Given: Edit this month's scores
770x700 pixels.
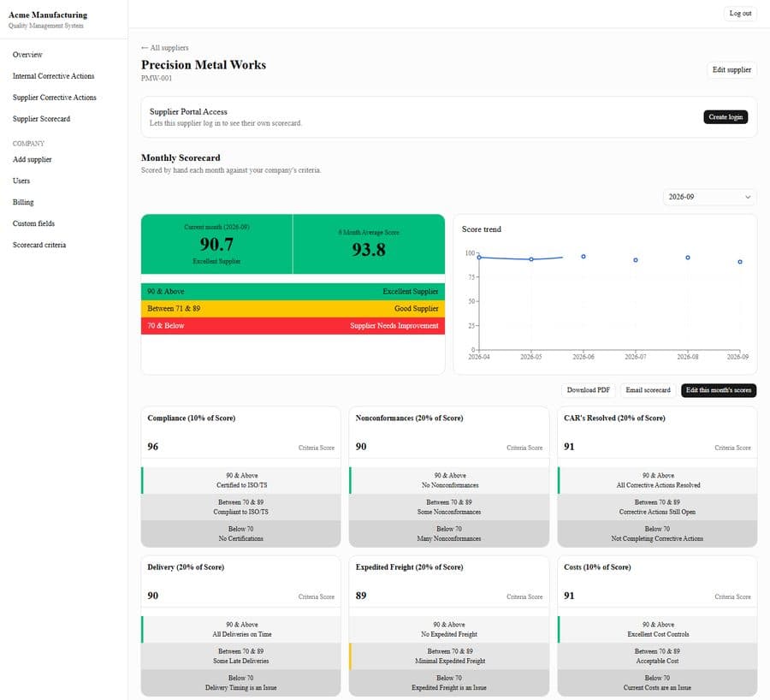Looking at the screenshot, I should coord(719,390).
